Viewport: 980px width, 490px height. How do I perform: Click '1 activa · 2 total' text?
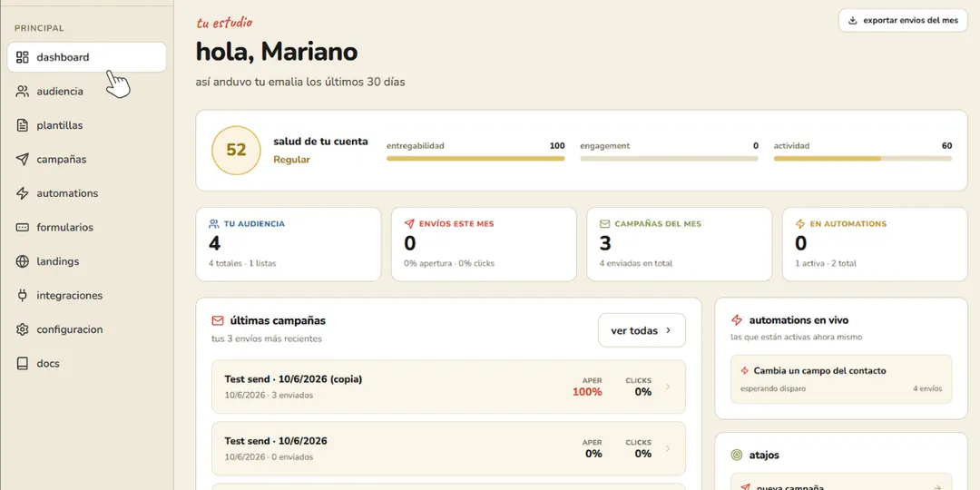click(x=826, y=264)
